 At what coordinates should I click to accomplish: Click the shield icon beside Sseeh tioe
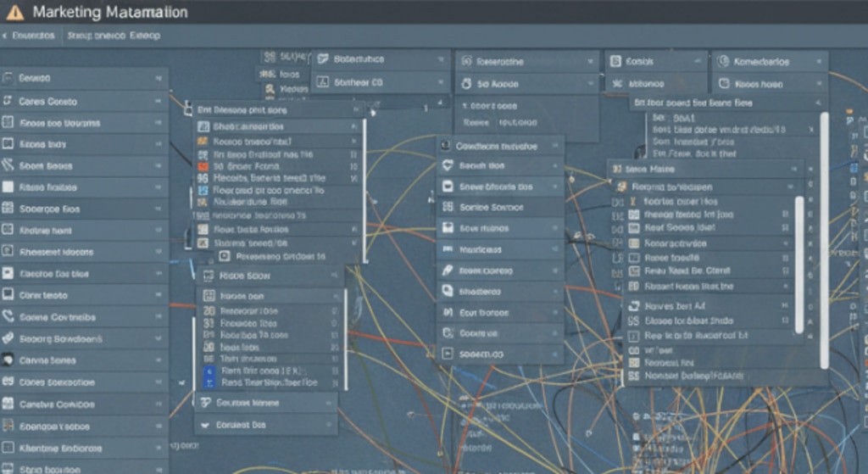click(x=448, y=166)
